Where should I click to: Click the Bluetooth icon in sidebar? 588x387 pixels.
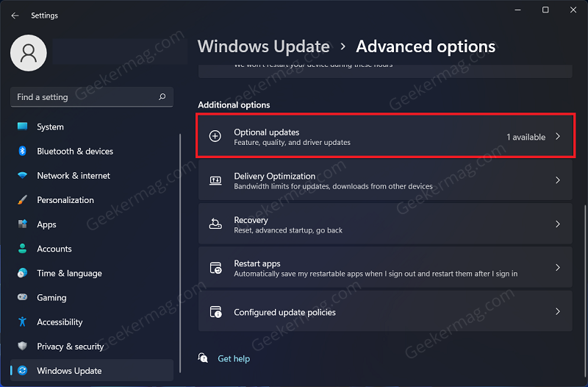point(23,151)
